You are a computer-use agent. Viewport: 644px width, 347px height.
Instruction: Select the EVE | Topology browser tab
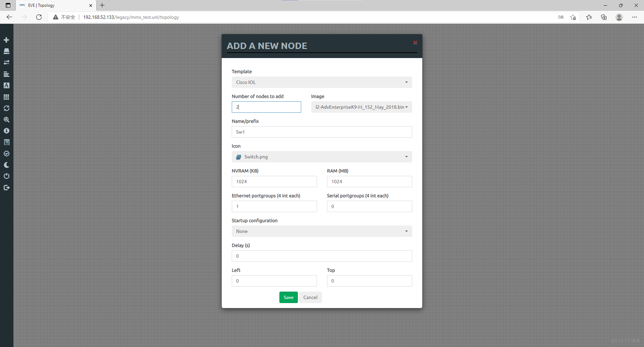point(55,5)
